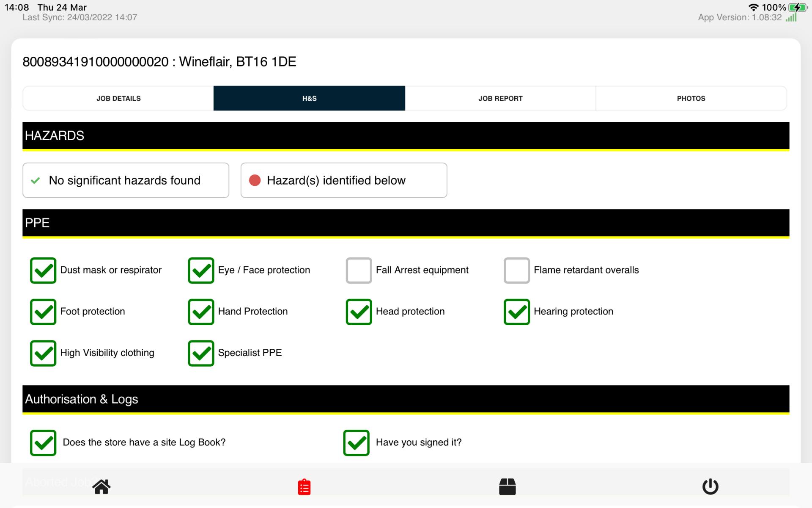Check the Wi-Fi status icon
Viewport: 812px width, 508px height.
coord(753,7)
